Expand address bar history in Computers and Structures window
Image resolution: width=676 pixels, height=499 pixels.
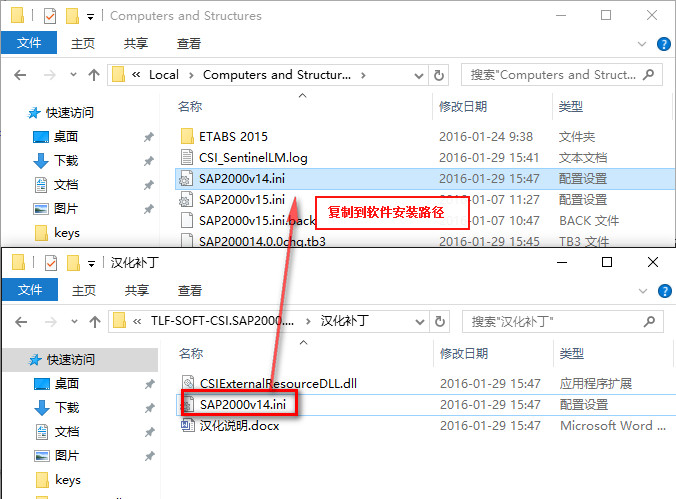tap(419, 76)
